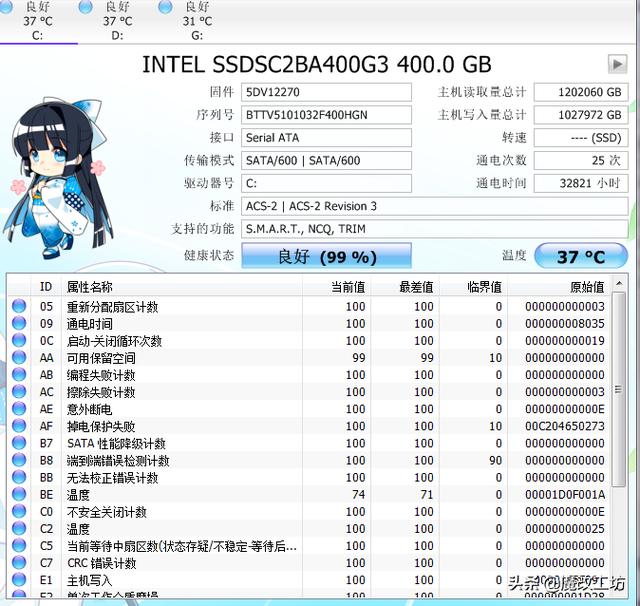Screen dimensions: 640x606
Task: Select the 主机写入 attribute row
Action: point(310,580)
